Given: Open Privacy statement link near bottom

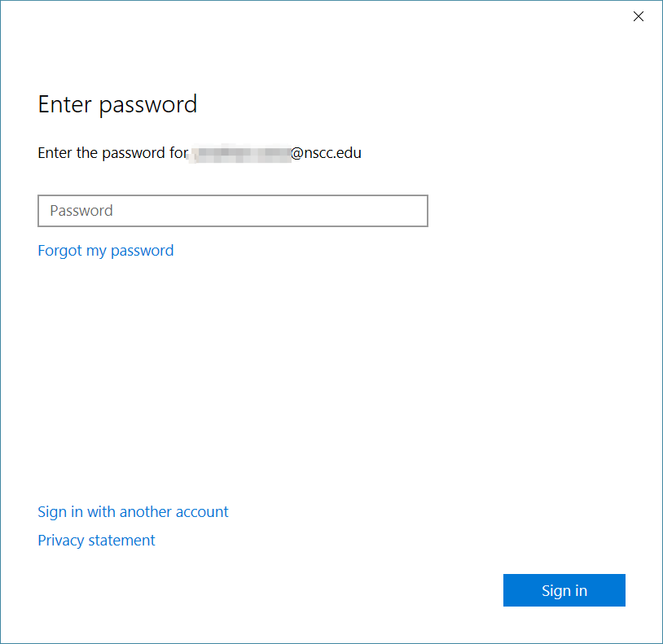Looking at the screenshot, I should click(96, 541).
